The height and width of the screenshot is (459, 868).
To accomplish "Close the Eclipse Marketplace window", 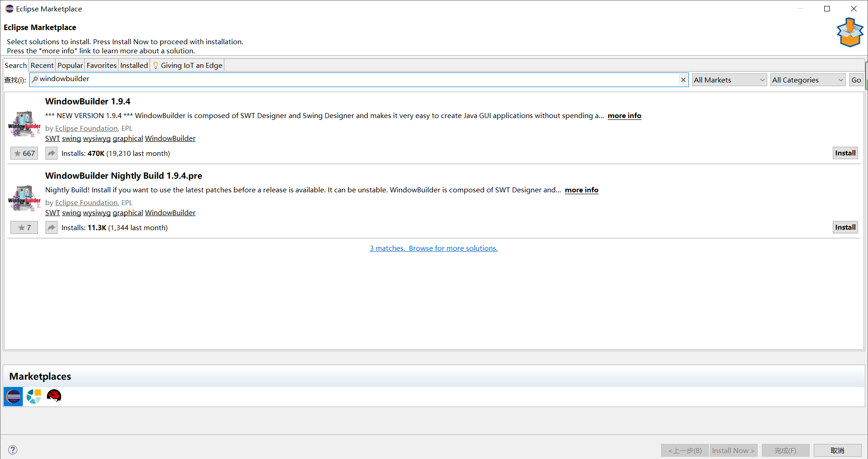I will pos(854,9).
